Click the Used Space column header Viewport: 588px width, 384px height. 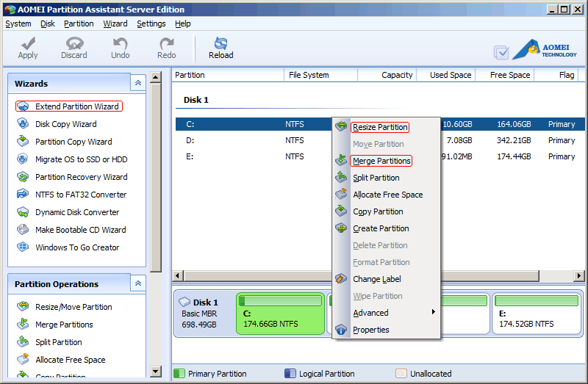[446, 75]
